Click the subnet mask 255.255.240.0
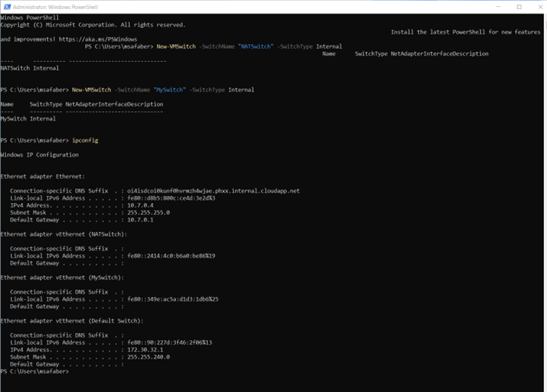 149,357
